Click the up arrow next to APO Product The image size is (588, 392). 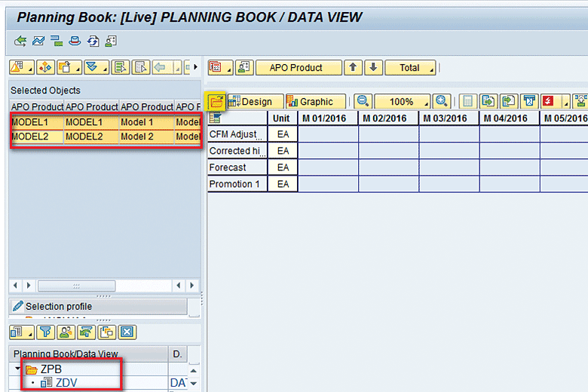pos(353,68)
